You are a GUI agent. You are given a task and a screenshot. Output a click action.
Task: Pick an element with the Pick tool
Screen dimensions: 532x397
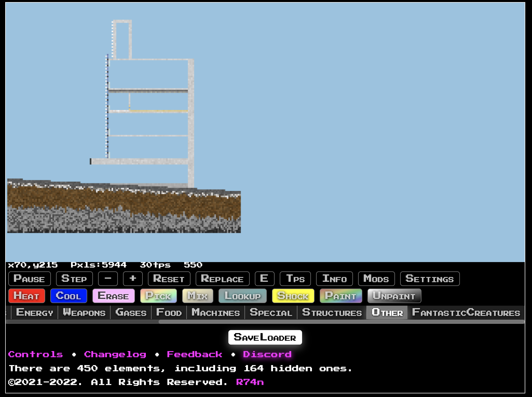pos(159,296)
